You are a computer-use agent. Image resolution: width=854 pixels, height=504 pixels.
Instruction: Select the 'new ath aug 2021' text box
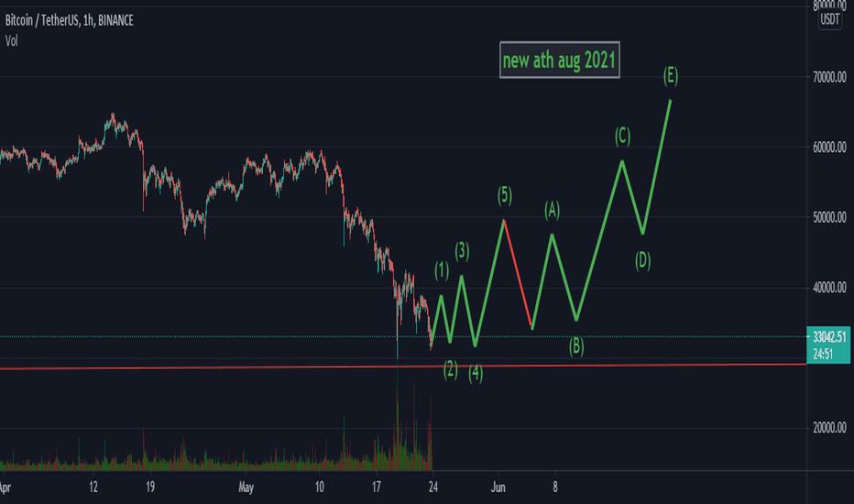[x=559, y=60]
